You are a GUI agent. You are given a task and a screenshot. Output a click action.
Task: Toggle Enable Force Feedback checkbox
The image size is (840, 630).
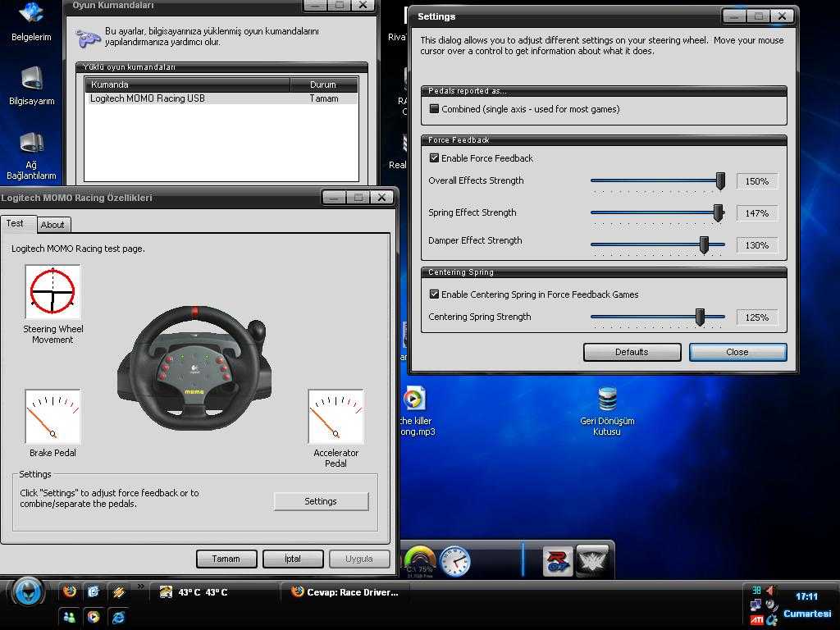point(435,158)
